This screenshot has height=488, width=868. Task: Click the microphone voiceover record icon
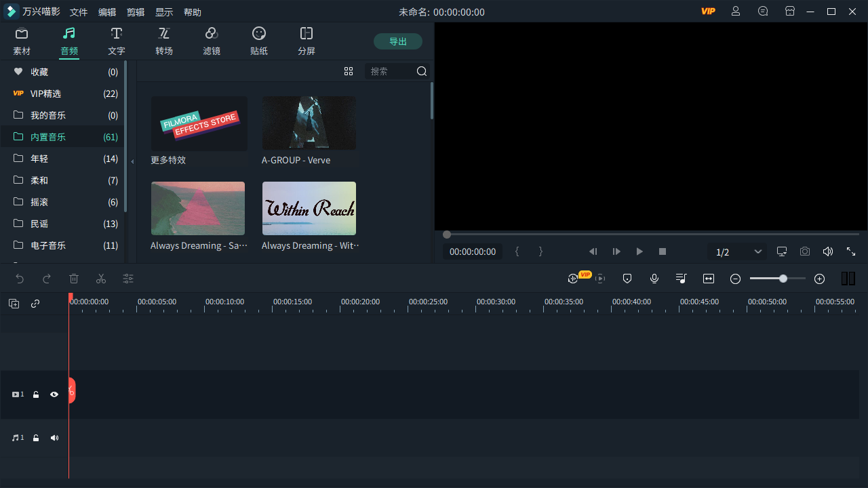pos(654,279)
